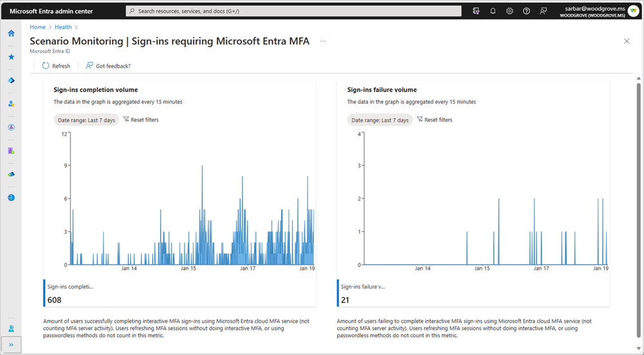Click the feedback icon in top bar
The width and height of the screenshot is (644, 355).
[x=543, y=11]
